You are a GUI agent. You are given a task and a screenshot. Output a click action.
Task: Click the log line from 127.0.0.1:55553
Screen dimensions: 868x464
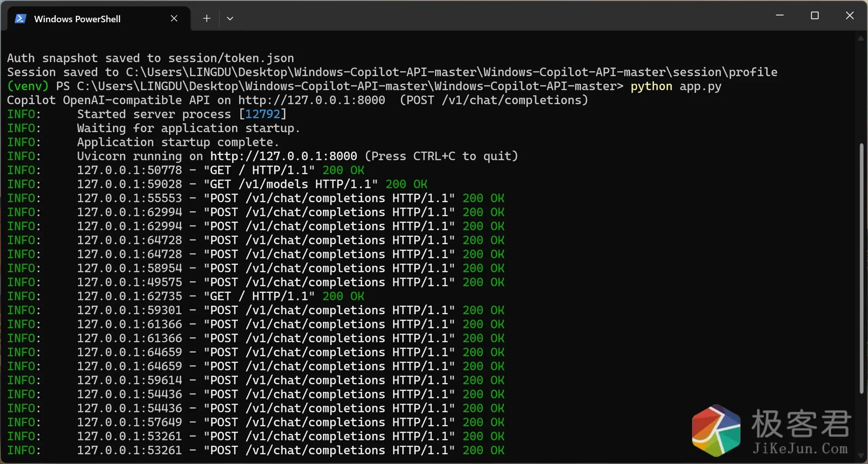256,198
